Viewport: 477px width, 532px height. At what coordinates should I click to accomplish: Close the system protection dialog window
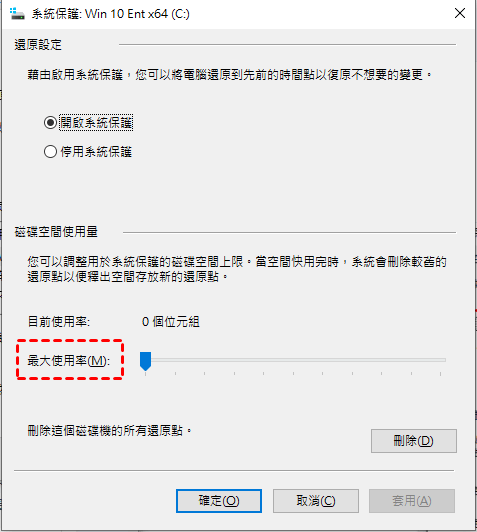(460, 14)
